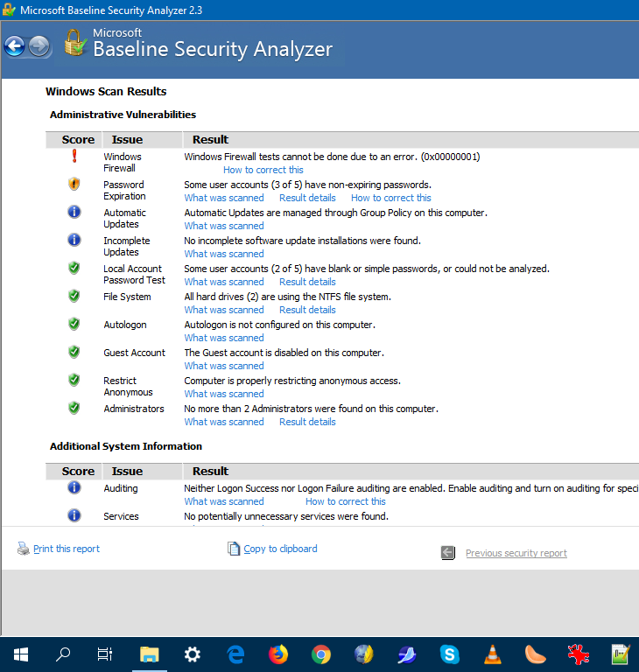
Task: Sort by the Score column header in Administrative Vulnerabilities
Action: click(78, 139)
